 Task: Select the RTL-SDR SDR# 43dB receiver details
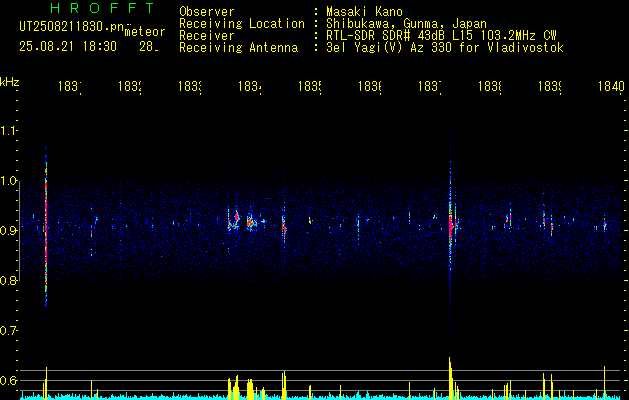[x=441, y=36]
